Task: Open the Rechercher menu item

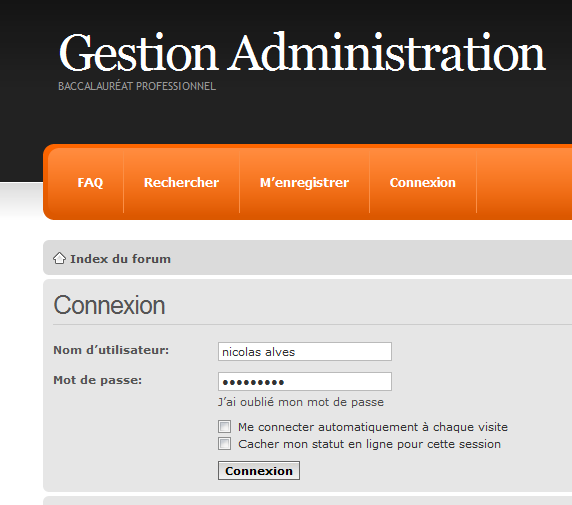Action: [x=181, y=182]
